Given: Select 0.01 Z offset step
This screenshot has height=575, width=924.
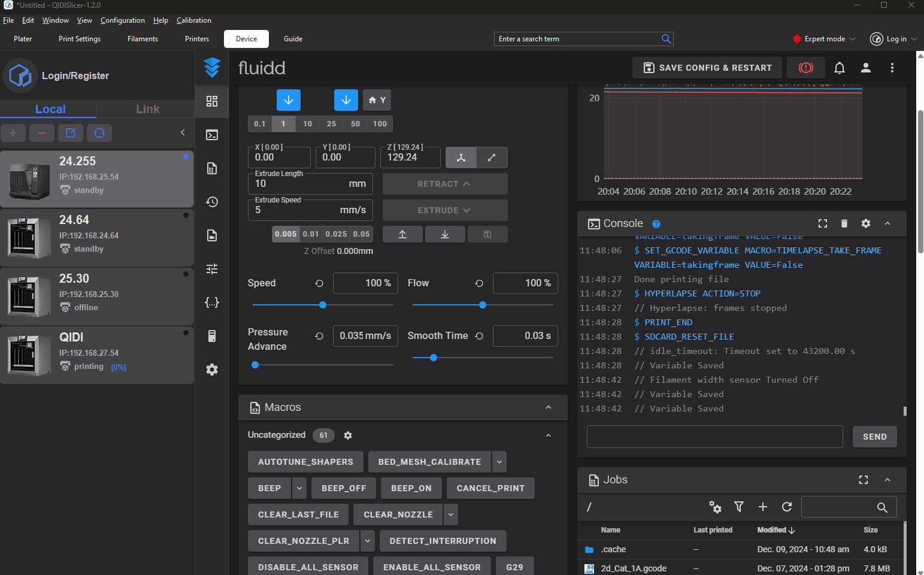Looking at the screenshot, I should point(311,234).
